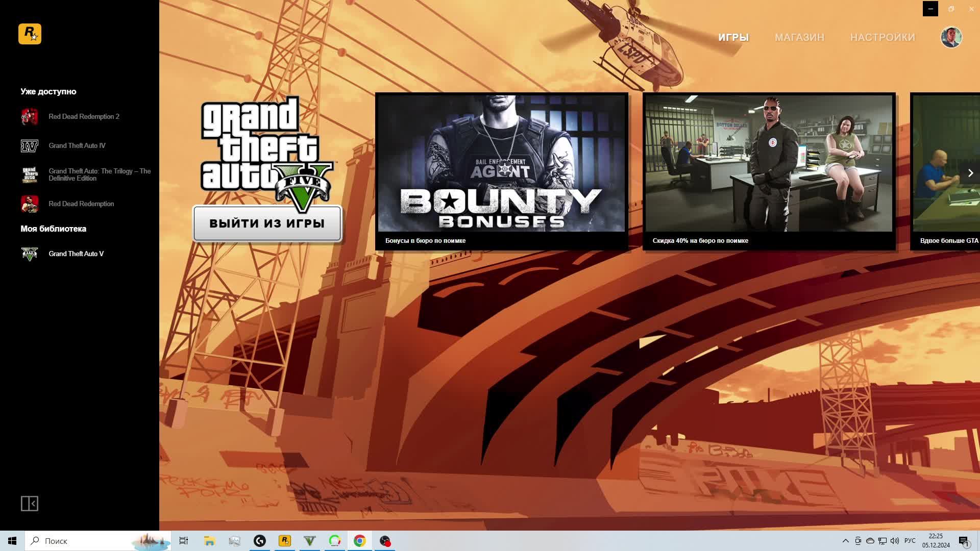Click the Grand Theft Auto V logo

click(267, 153)
